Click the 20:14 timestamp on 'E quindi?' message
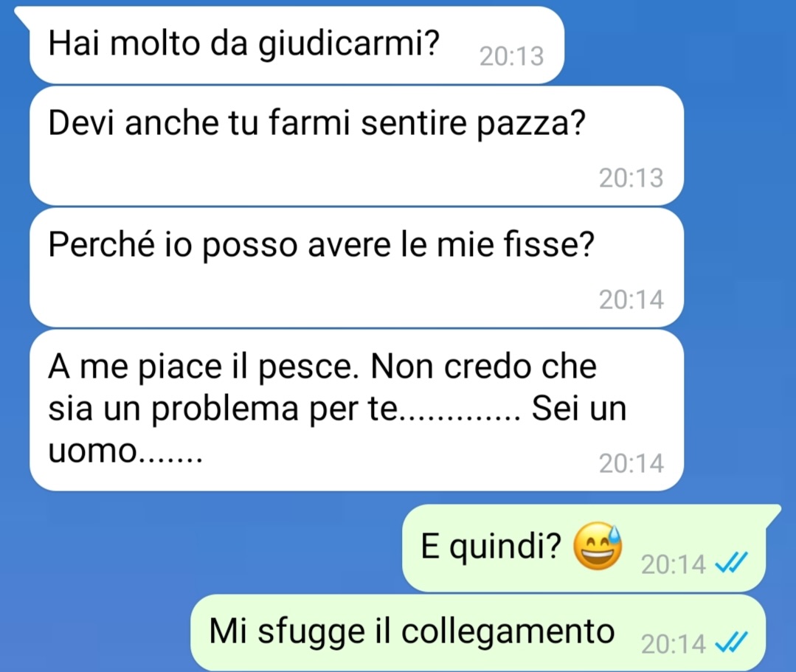The height and width of the screenshot is (672, 796). pos(673,564)
